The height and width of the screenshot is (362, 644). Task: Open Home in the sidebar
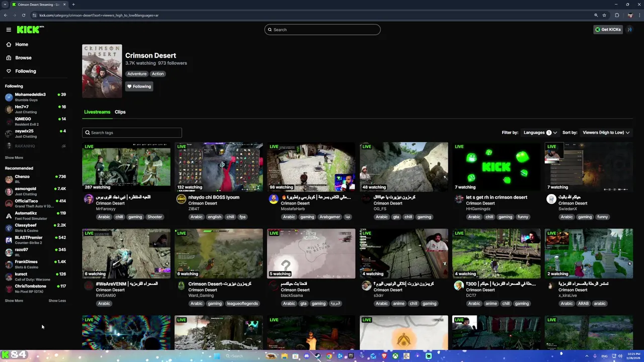(22, 44)
